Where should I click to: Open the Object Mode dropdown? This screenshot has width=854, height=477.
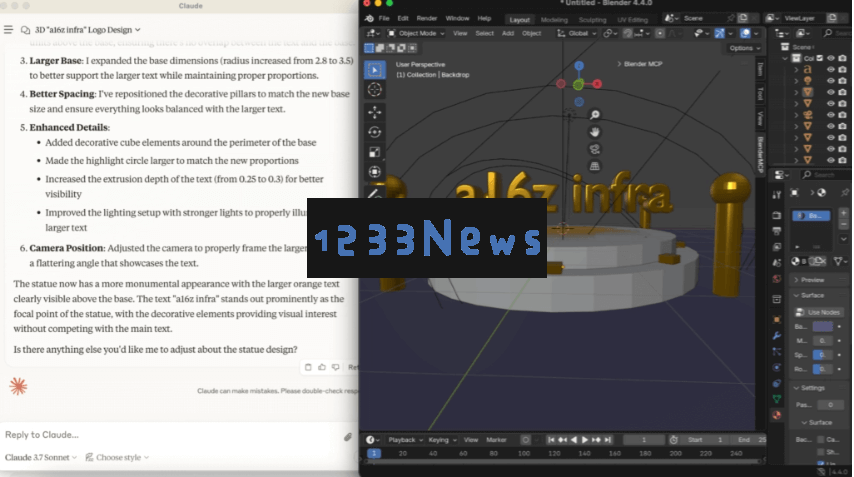[416, 33]
